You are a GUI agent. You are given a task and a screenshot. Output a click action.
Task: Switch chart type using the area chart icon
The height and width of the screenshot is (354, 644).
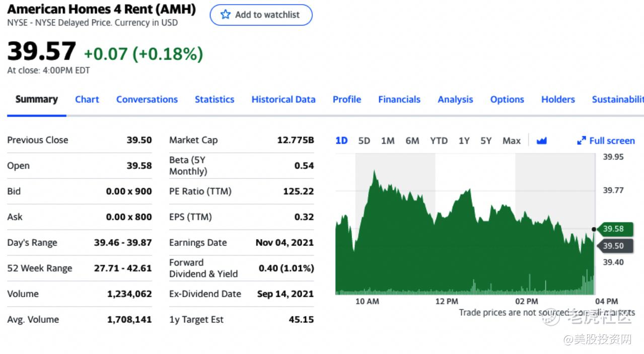pyautogui.click(x=542, y=141)
